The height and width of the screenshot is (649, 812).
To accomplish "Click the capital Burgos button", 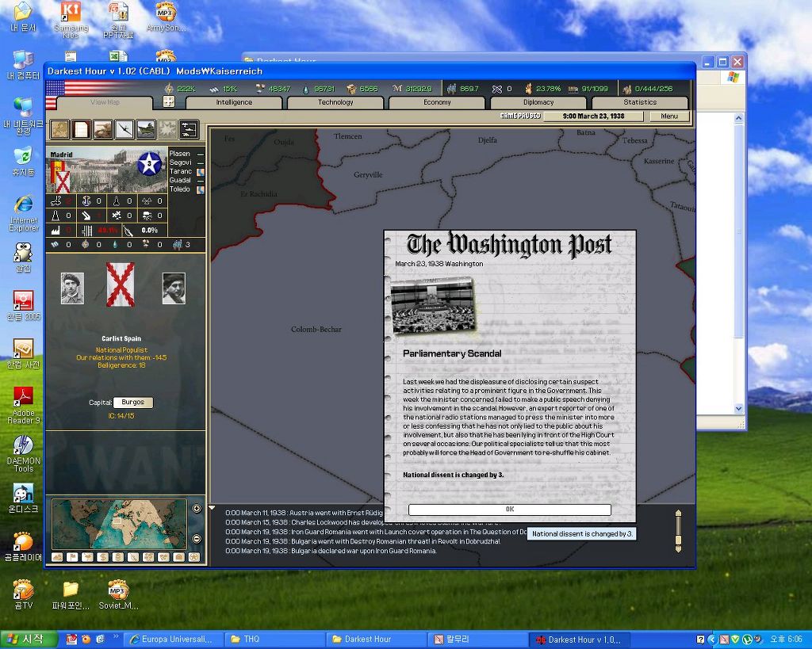I will pos(133,402).
